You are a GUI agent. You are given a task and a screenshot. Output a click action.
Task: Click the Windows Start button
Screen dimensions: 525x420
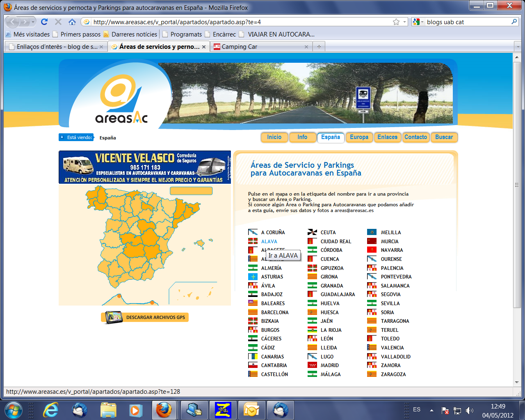point(14,410)
